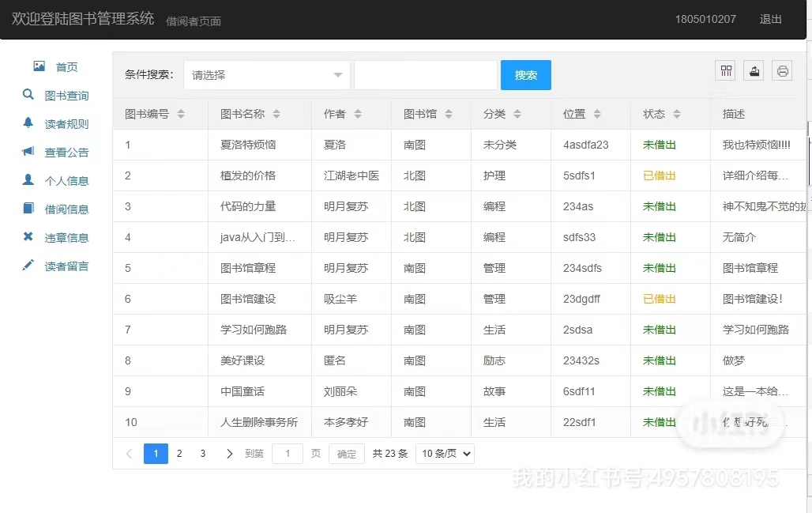Click the user icon beside 个人信息

28,180
